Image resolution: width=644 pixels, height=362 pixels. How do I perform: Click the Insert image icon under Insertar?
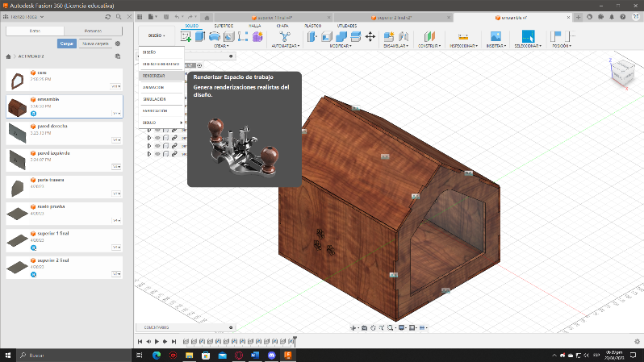496,36
